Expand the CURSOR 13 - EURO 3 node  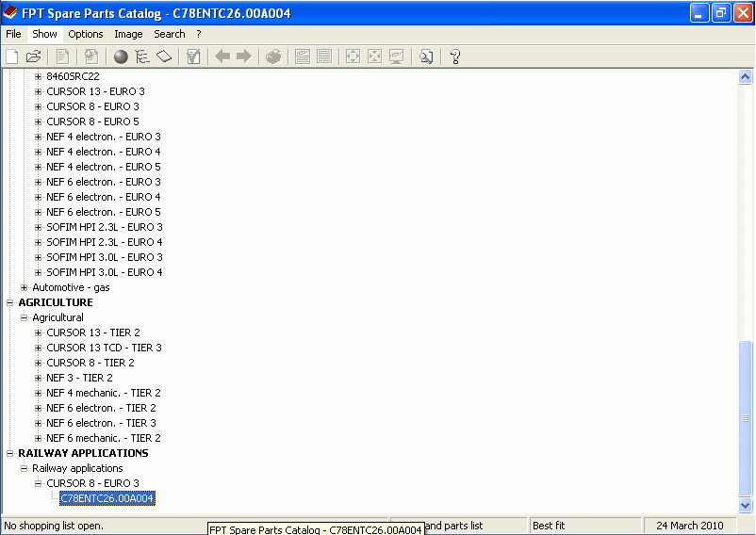(x=38, y=91)
